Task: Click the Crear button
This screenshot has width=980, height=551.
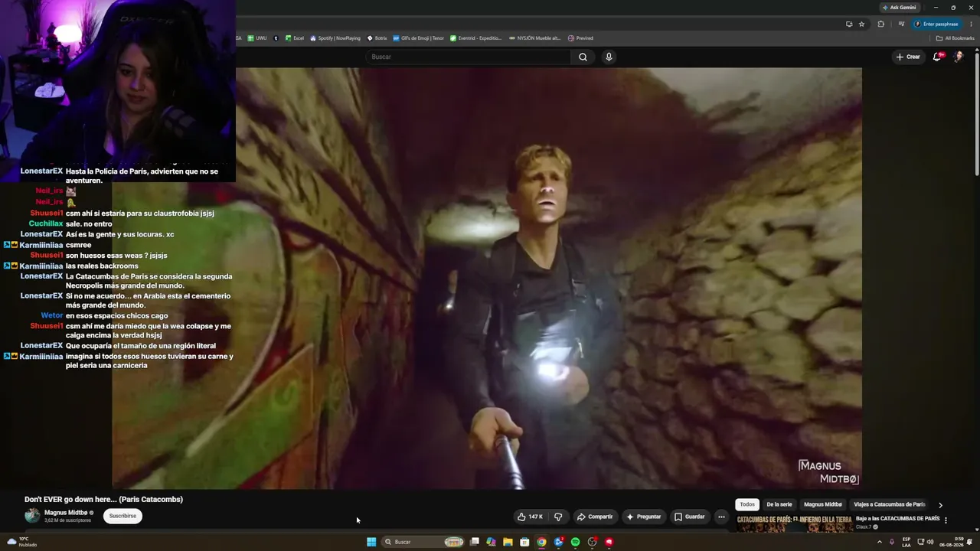Action: (908, 57)
